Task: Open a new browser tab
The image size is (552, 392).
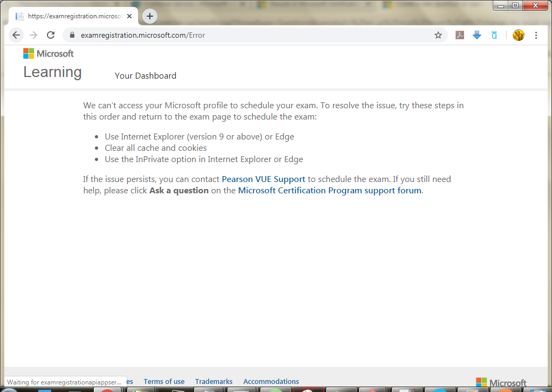Action: tap(150, 16)
